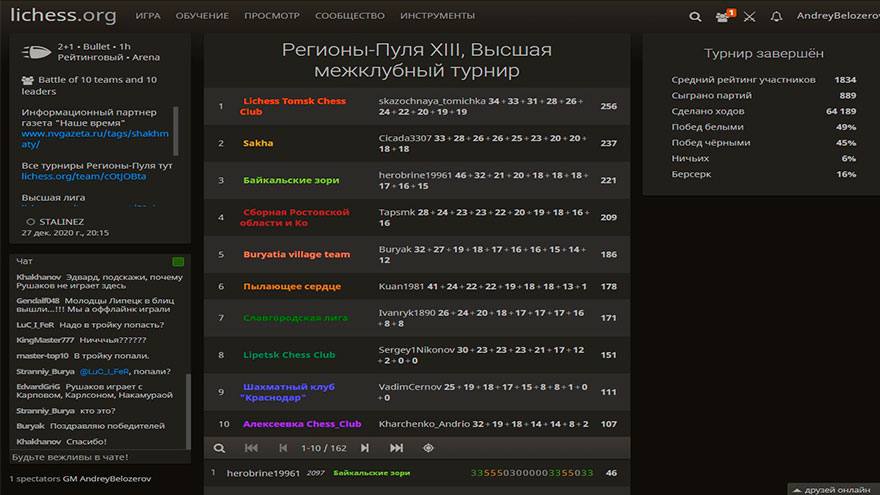
Task: Open Buryatia village team
Action: pyautogui.click(x=296, y=254)
